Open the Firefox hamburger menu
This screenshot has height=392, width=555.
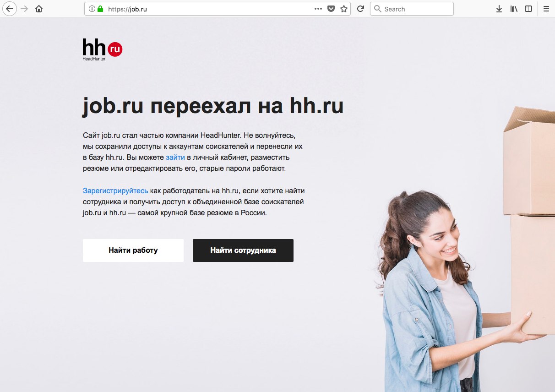coord(546,9)
